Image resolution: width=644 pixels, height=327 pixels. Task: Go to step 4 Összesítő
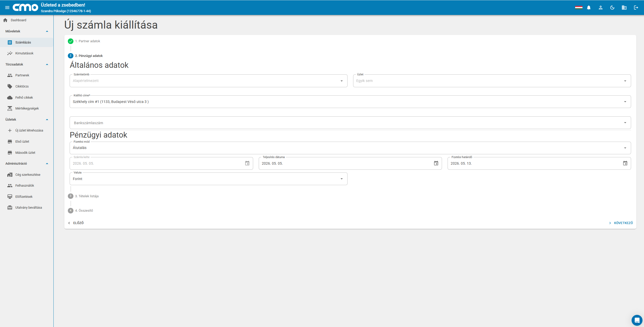point(80,211)
